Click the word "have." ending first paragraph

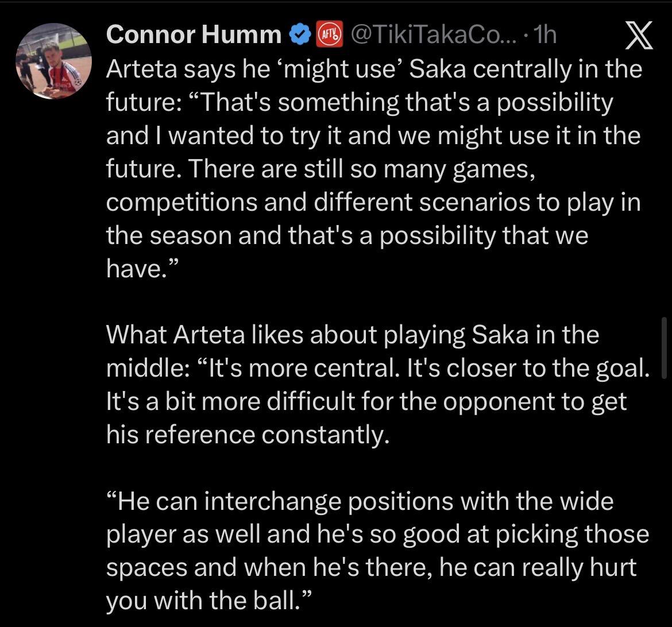click(137, 269)
